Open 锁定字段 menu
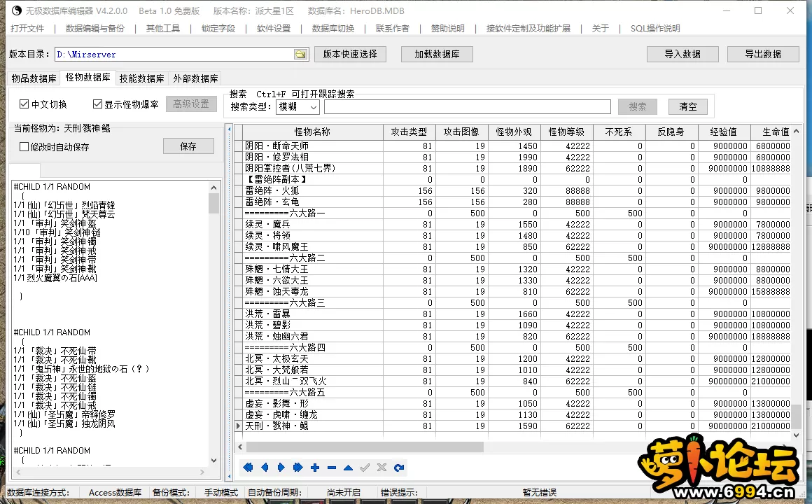Screen dimensions: 812x504 (218, 29)
